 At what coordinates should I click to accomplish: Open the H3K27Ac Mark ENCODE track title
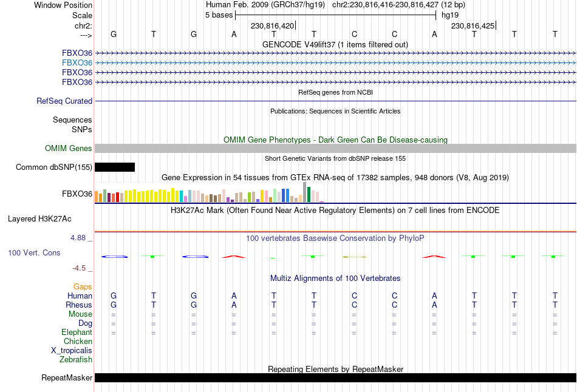pos(335,211)
